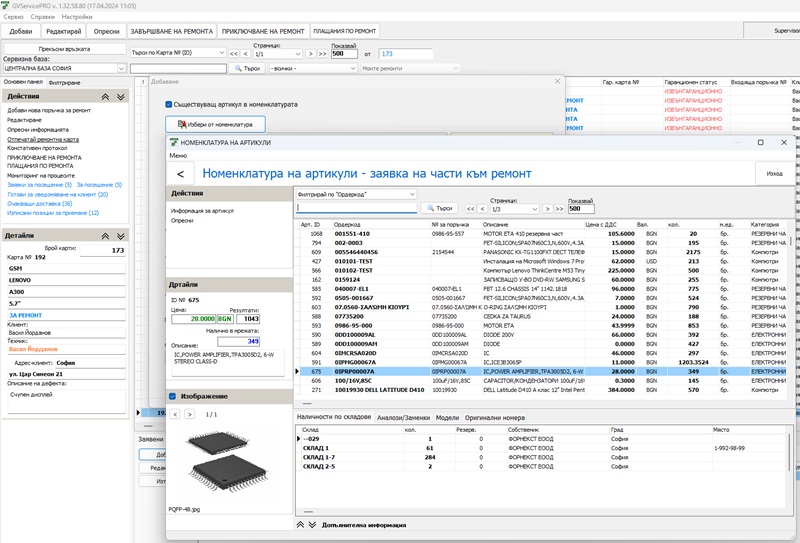Switch to Аналози/Заменки tab

pos(403,417)
